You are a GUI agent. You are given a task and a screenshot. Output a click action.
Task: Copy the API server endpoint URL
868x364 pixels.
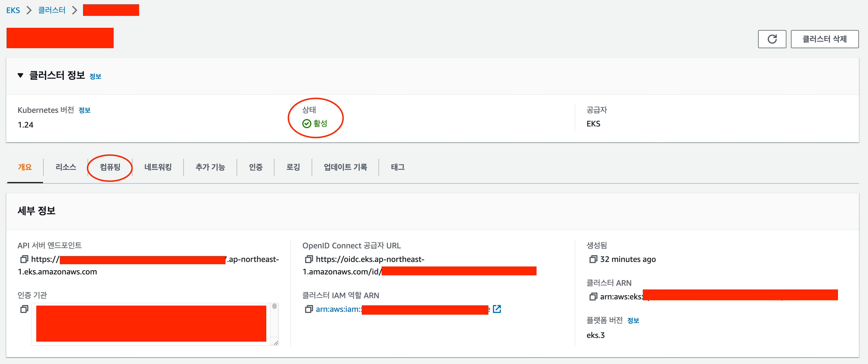pyautogui.click(x=24, y=259)
